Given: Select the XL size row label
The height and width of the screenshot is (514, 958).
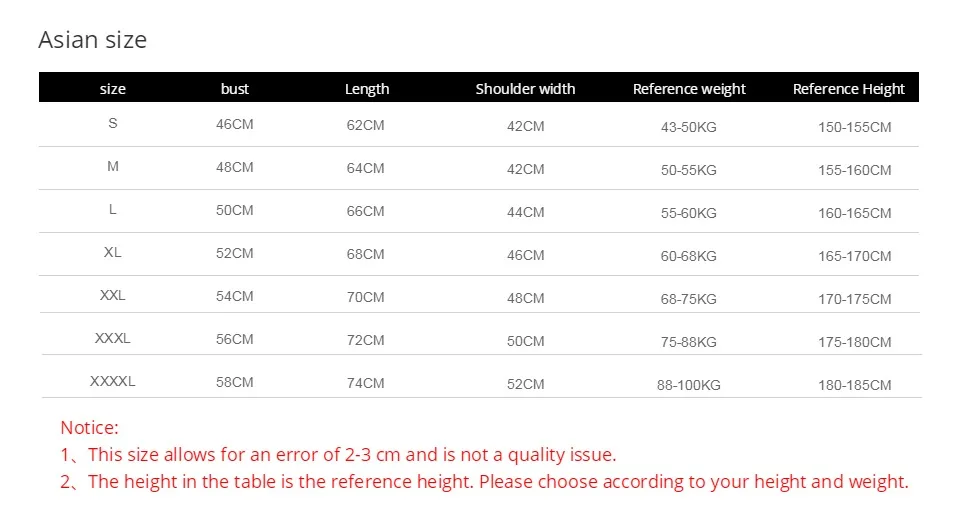Looking at the screenshot, I should pos(112,252).
